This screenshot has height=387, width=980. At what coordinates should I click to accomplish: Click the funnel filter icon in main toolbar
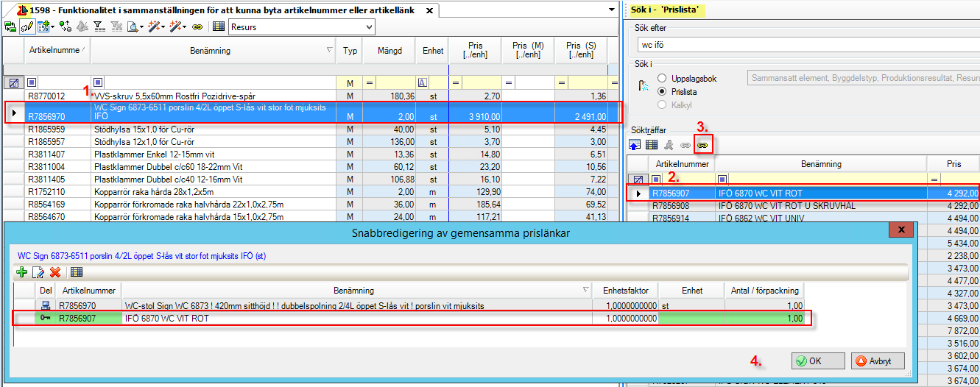[x=99, y=27]
